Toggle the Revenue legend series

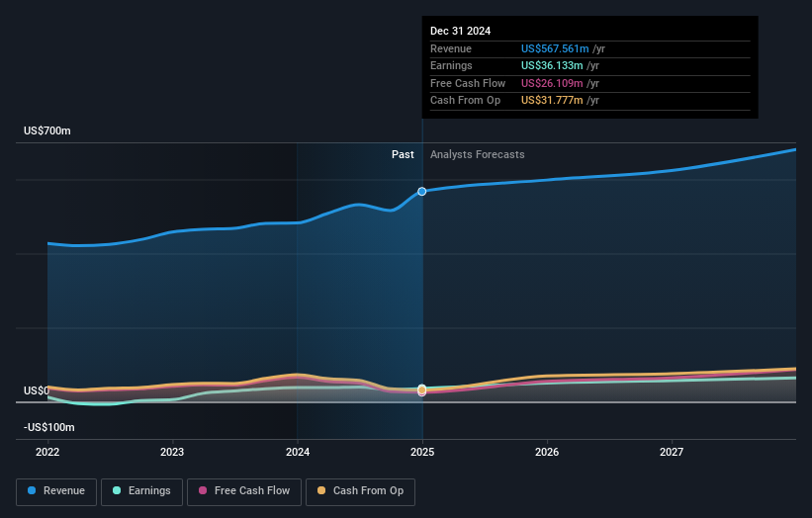[x=56, y=491]
